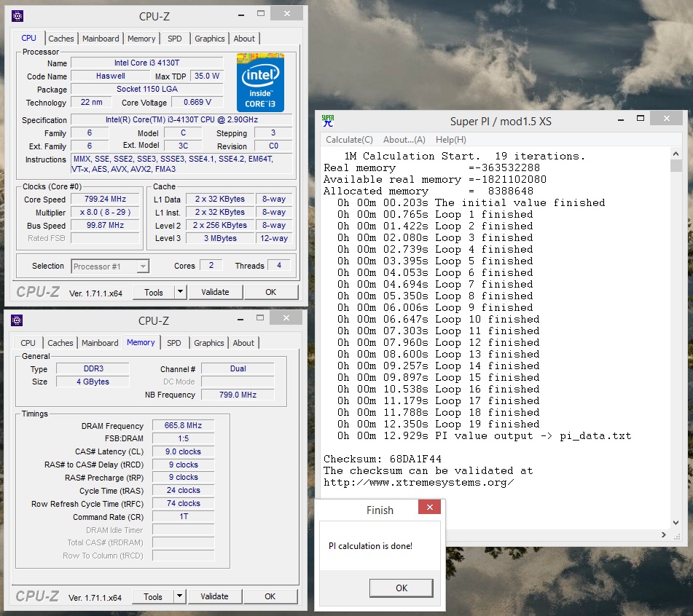Click Validate button in top CPU-Z window

tap(215, 292)
